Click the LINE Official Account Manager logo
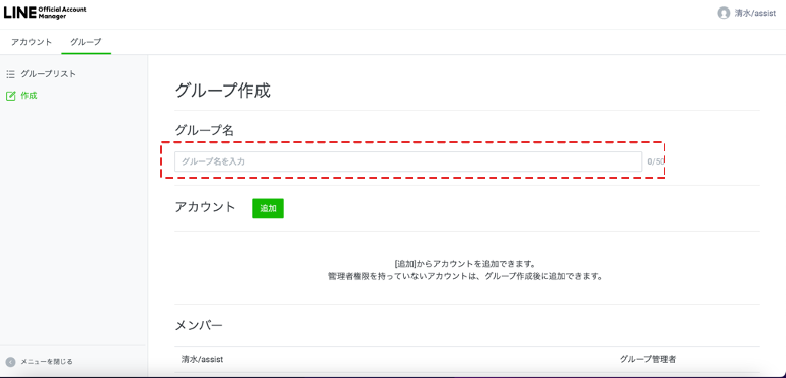786x378 pixels. pos(45,13)
